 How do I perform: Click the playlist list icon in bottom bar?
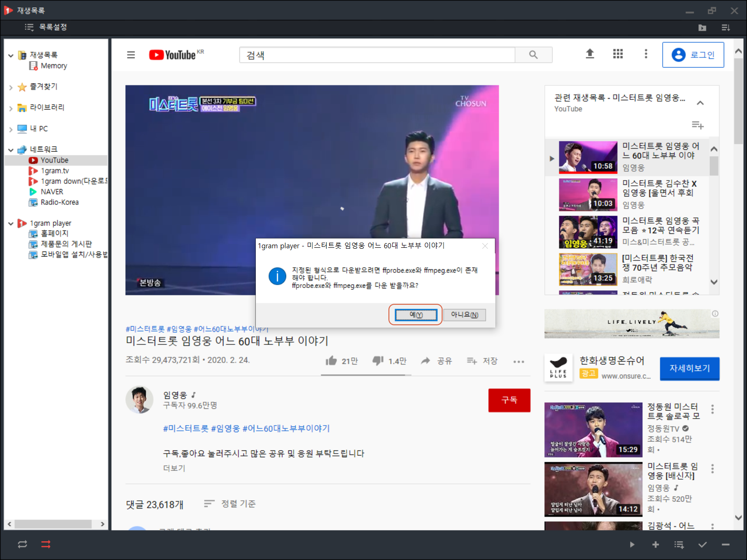[x=679, y=545]
